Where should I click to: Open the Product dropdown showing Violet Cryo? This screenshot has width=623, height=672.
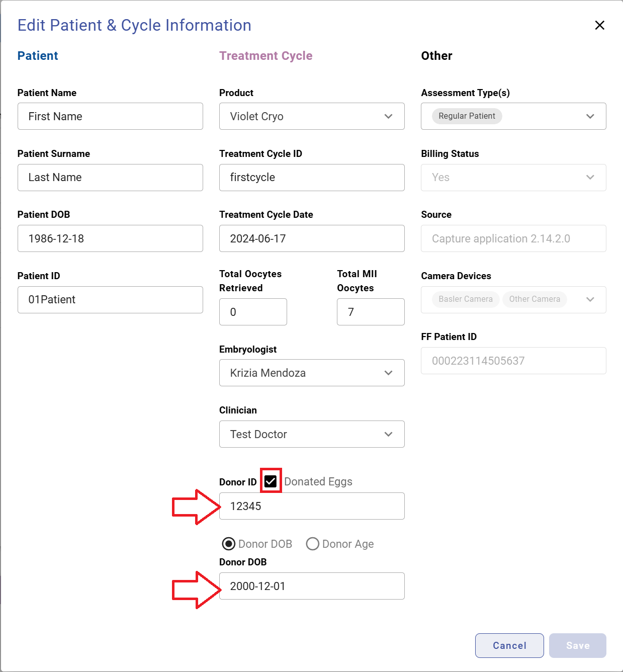[388, 116]
